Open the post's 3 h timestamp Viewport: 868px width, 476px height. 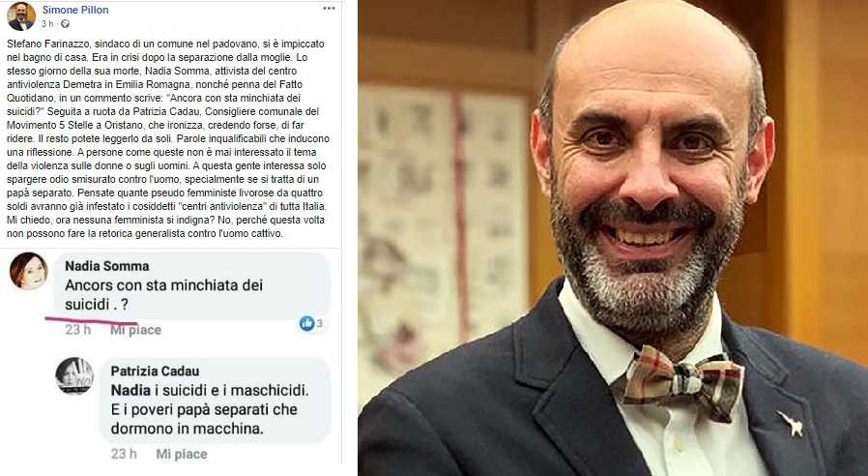tap(47, 24)
